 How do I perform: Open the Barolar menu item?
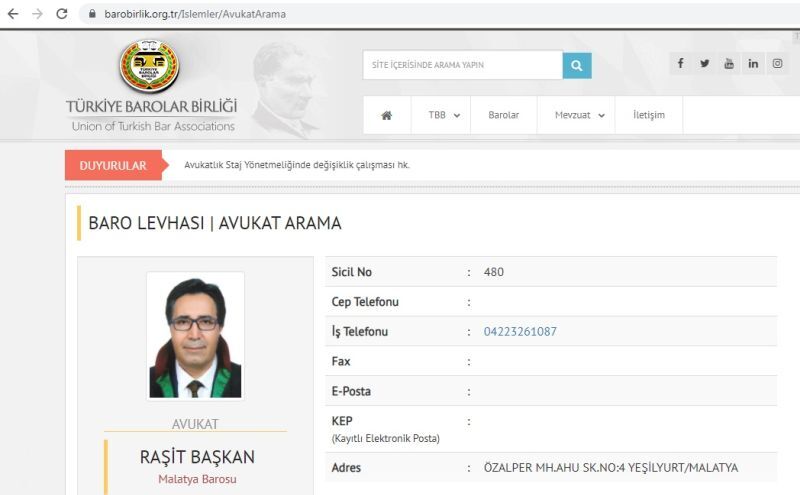(504, 115)
